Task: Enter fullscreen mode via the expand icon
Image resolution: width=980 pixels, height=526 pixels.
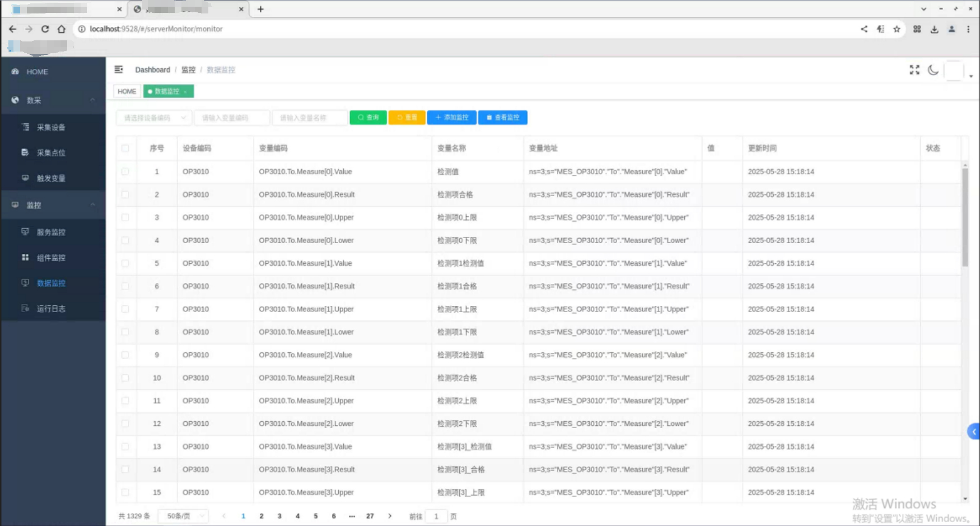Action: click(914, 69)
